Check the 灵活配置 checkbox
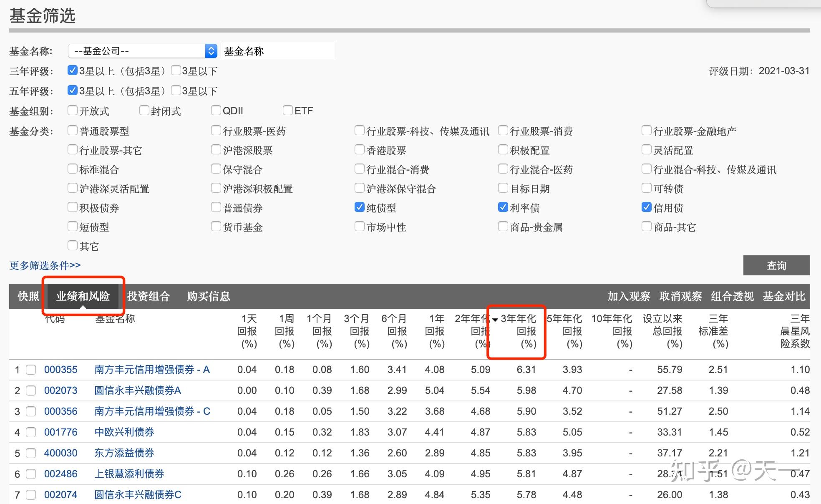 coord(646,149)
